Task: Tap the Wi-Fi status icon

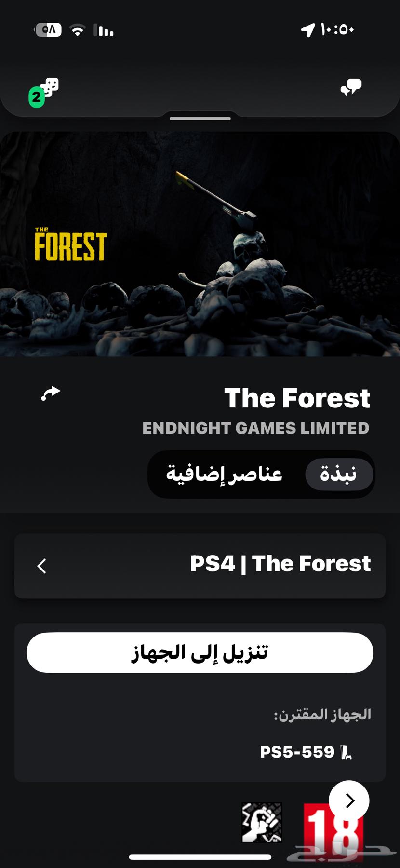Action: (78, 30)
